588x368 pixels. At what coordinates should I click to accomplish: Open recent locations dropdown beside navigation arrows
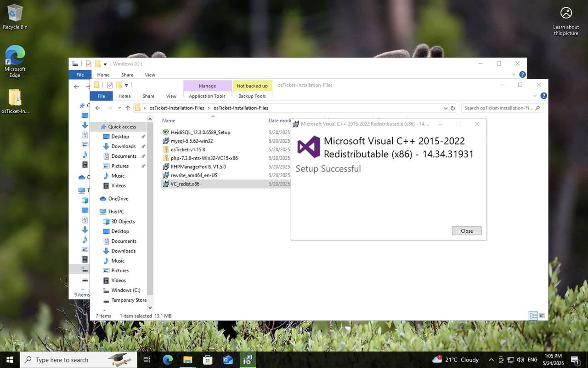click(119, 108)
